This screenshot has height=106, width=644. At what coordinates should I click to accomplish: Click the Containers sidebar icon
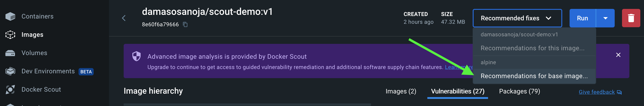pyautogui.click(x=10, y=16)
